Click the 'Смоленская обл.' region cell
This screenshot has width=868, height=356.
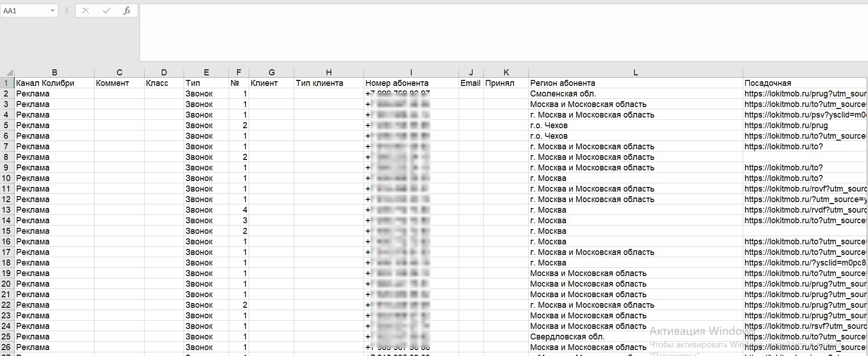pyautogui.click(x=635, y=94)
